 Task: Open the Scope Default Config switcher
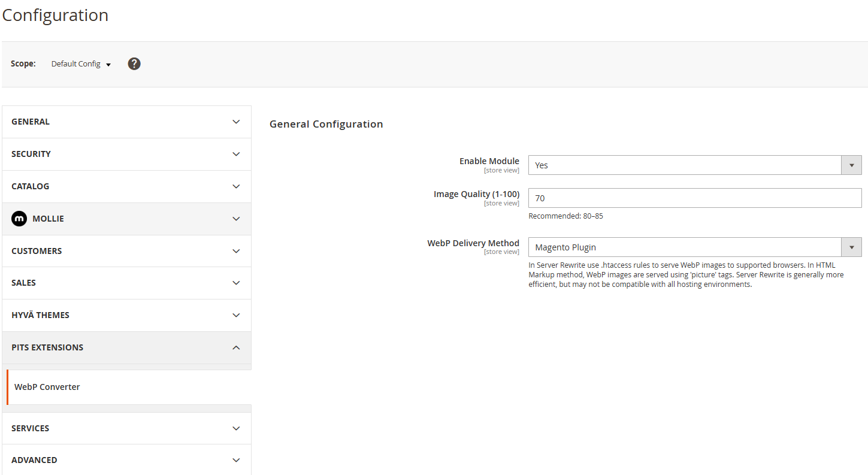pos(81,64)
